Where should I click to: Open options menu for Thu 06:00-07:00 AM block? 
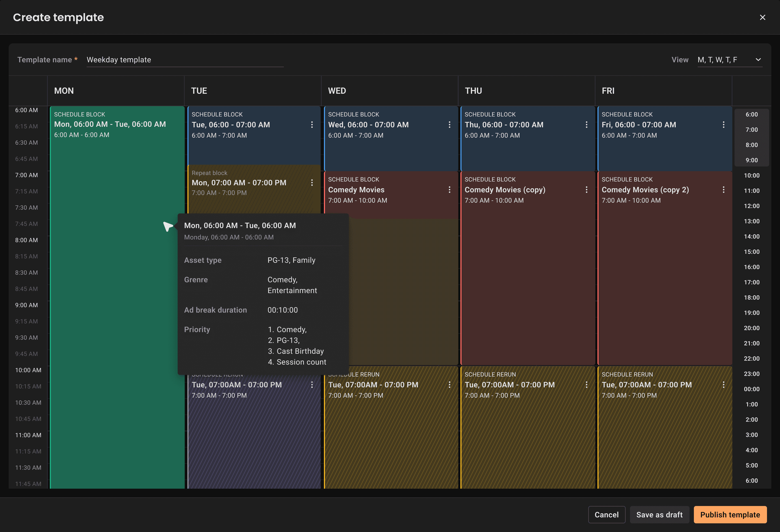586,125
